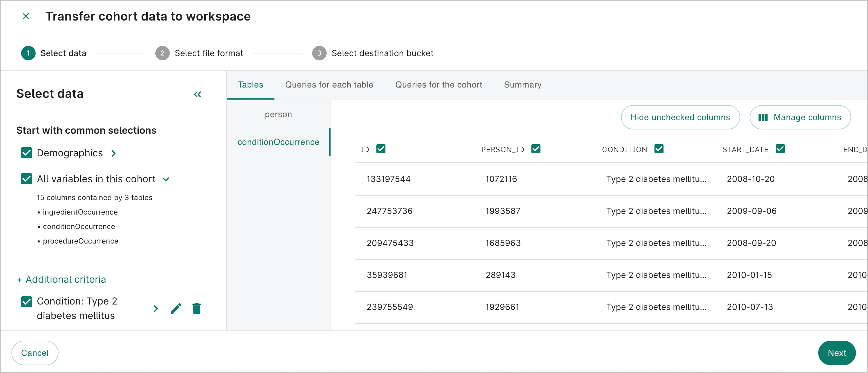Viewport: 868px width, 373px height.
Task: Add additional criteria
Action: pos(61,279)
